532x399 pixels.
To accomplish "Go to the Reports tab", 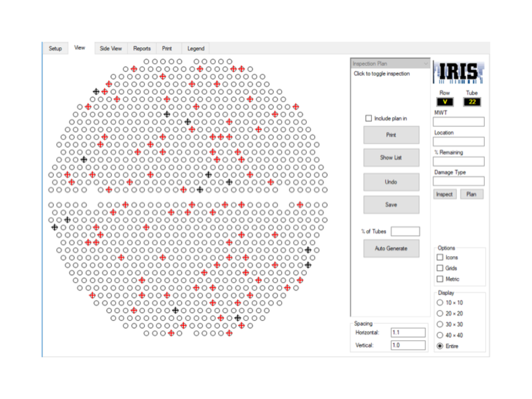I will (x=142, y=49).
